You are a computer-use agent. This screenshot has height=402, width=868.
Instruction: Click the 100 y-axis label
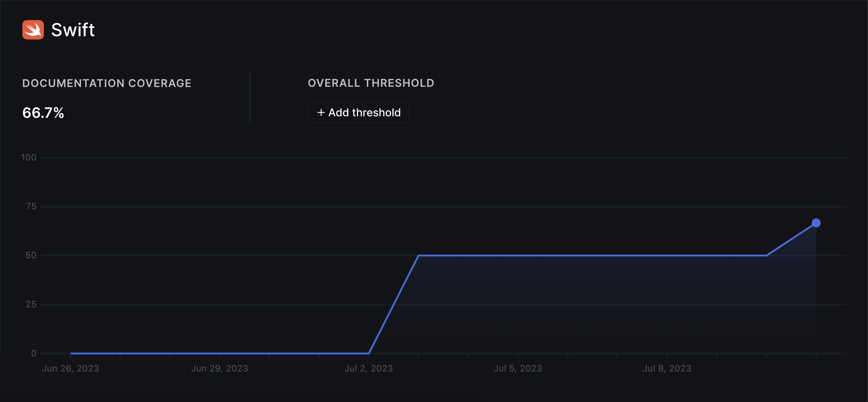pyautogui.click(x=29, y=158)
